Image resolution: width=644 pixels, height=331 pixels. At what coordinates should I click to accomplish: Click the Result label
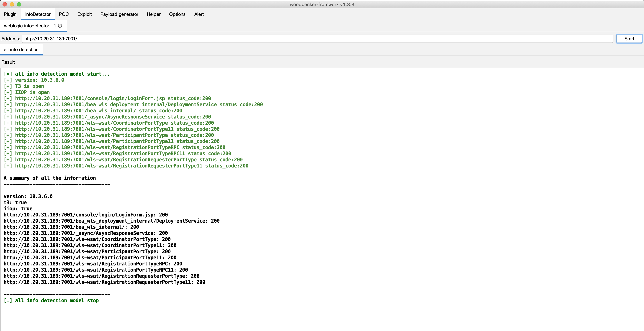pyautogui.click(x=8, y=62)
